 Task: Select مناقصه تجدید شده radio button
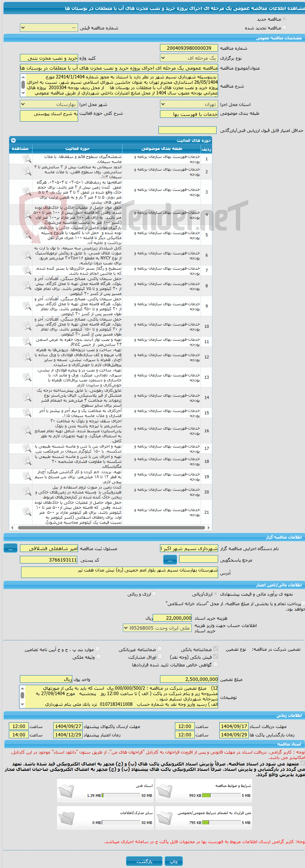(284, 28)
